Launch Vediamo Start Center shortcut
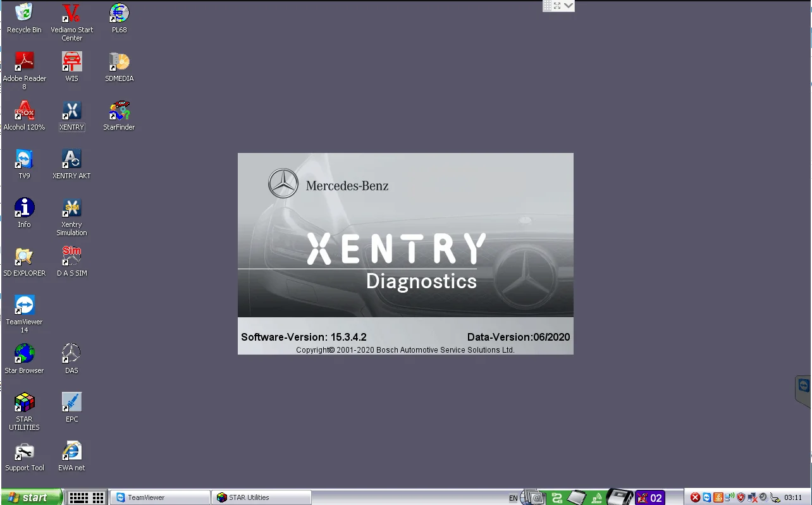The width and height of the screenshot is (812, 505). pyautogui.click(x=71, y=22)
